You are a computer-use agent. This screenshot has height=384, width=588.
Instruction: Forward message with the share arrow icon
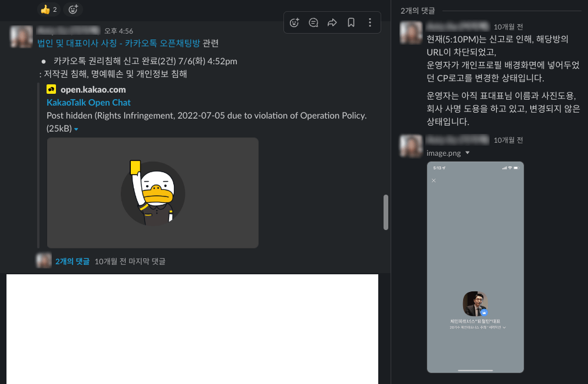pyautogui.click(x=332, y=22)
